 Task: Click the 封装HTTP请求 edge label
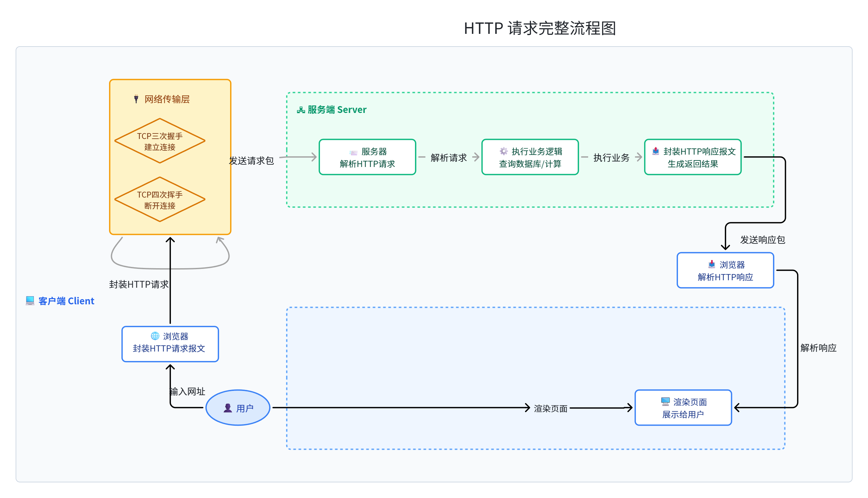[x=139, y=284]
